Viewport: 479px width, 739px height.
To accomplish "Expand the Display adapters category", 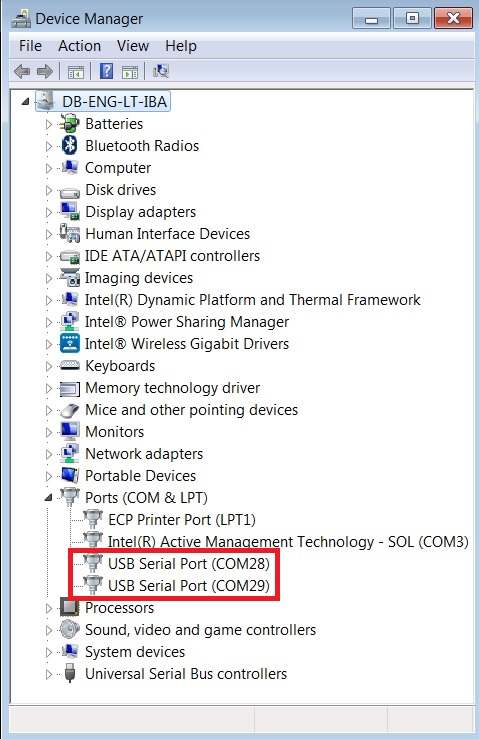I will 48,212.
